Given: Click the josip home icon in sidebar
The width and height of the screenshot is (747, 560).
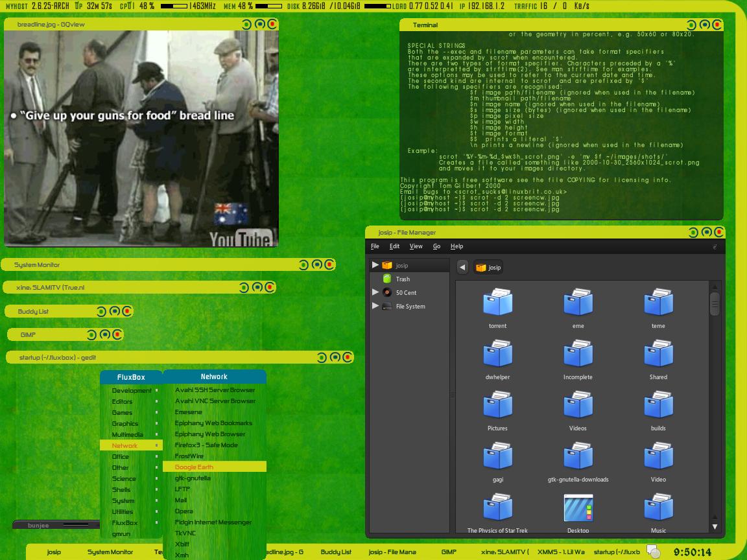Looking at the screenshot, I should pos(387,265).
